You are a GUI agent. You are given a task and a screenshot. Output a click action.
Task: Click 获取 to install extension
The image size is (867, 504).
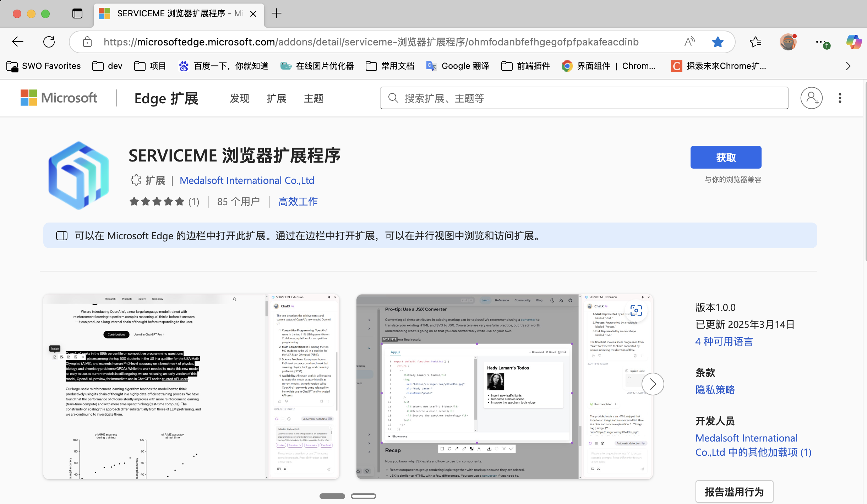pos(726,157)
